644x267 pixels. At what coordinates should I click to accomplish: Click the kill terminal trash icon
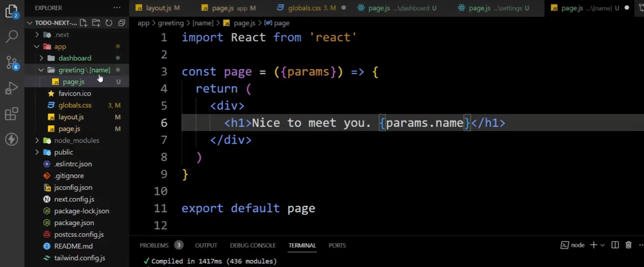[x=628, y=245]
